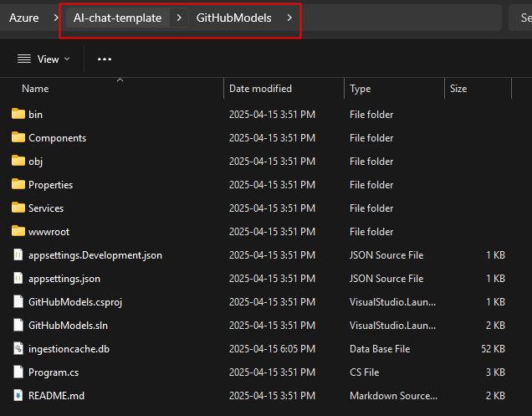
Task: Click the wwwroot folder icon
Action: coord(18,231)
